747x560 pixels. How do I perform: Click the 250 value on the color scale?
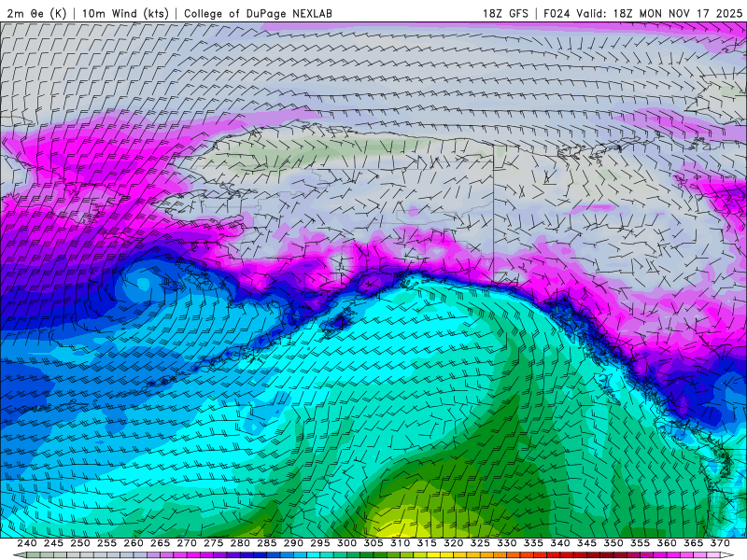click(x=80, y=543)
